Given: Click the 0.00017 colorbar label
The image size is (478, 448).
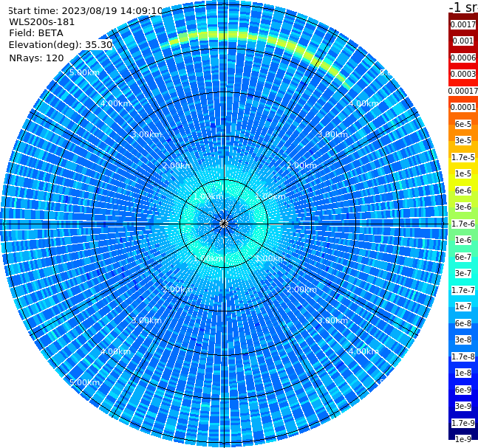Looking at the screenshot, I should [x=463, y=91].
